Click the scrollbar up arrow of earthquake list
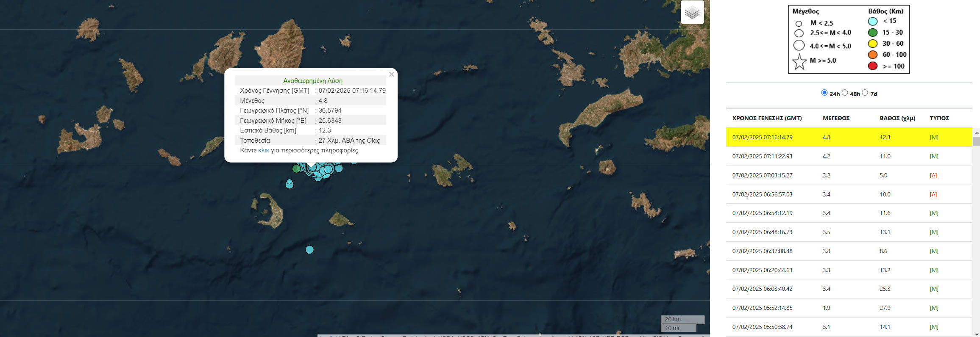 click(x=976, y=132)
